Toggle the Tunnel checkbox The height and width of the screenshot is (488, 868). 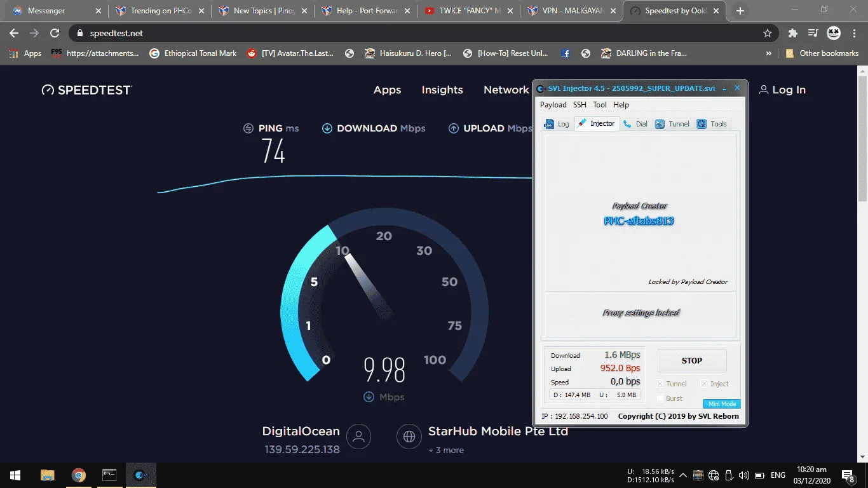pos(660,384)
